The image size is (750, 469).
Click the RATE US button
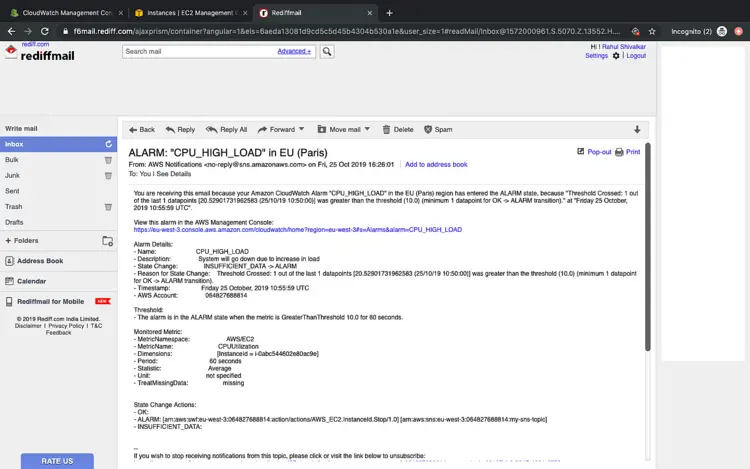pyautogui.click(x=57, y=461)
